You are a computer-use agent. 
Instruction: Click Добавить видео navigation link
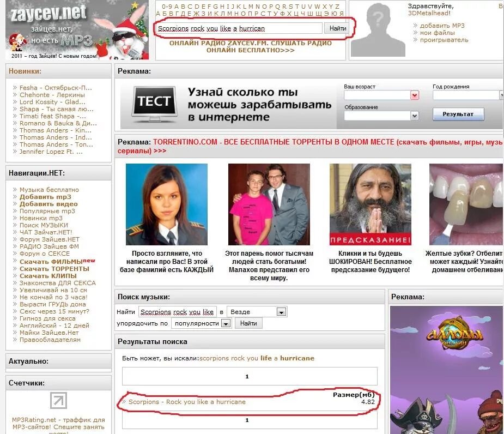(48, 204)
